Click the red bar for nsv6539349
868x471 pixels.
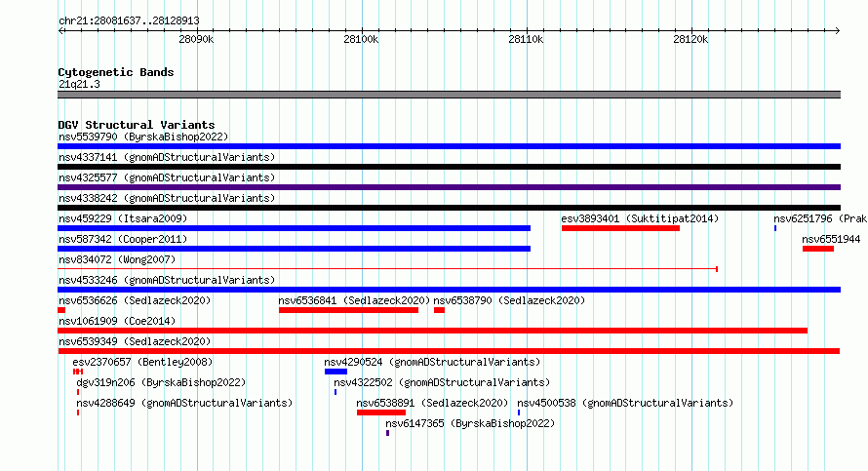pyautogui.click(x=449, y=351)
